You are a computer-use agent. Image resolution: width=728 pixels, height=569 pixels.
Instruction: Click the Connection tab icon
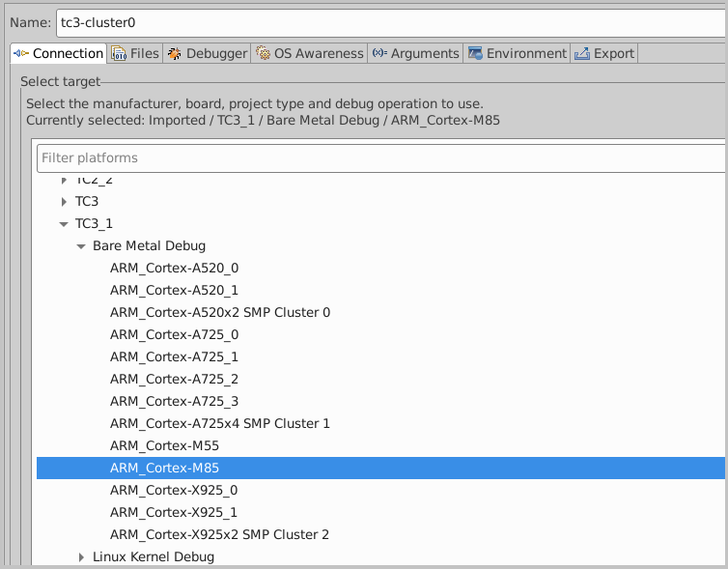pos(21,54)
